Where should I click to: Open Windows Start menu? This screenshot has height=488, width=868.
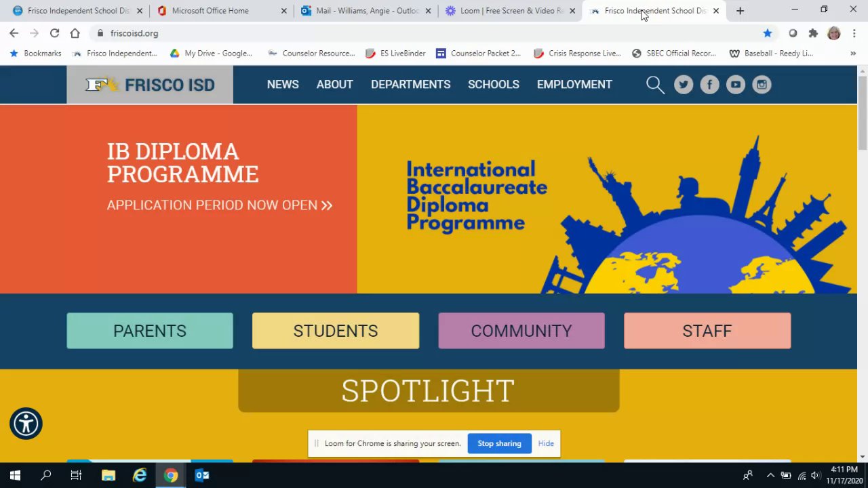[15, 475]
